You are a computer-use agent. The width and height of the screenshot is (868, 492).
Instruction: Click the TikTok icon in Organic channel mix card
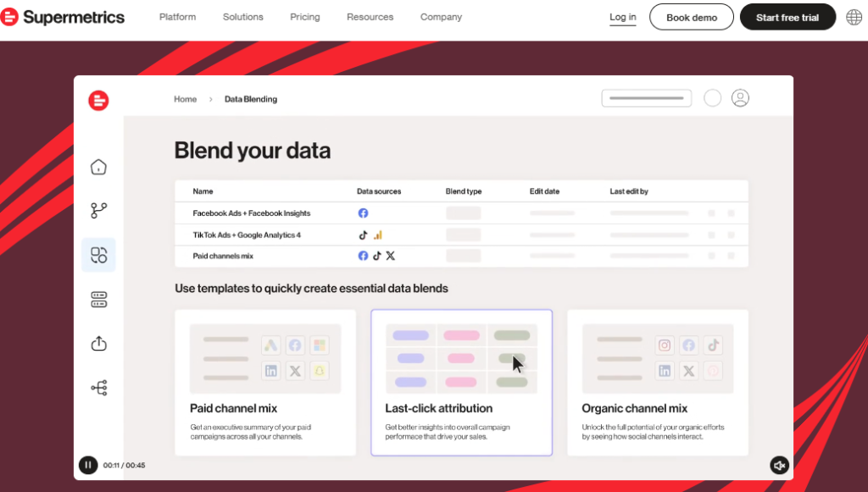click(x=713, y=346)
